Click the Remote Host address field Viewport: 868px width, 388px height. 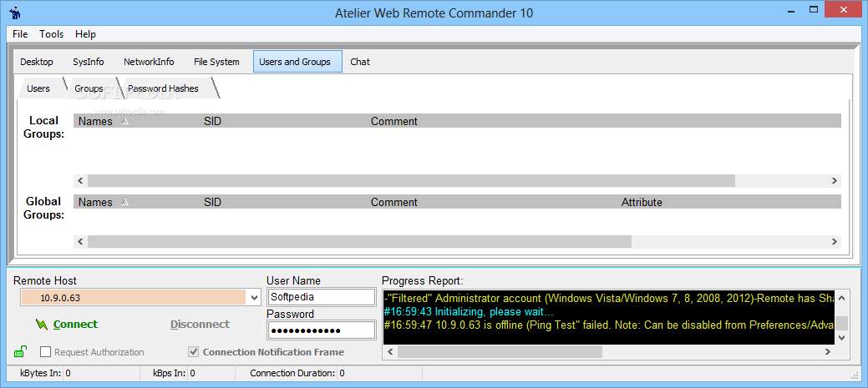pos(133,298)
